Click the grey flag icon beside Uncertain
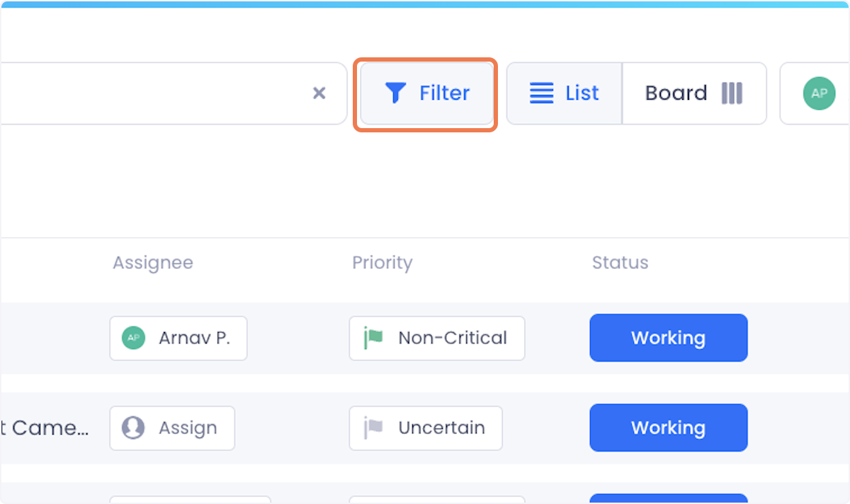The image size is (850, 504). 373,428
